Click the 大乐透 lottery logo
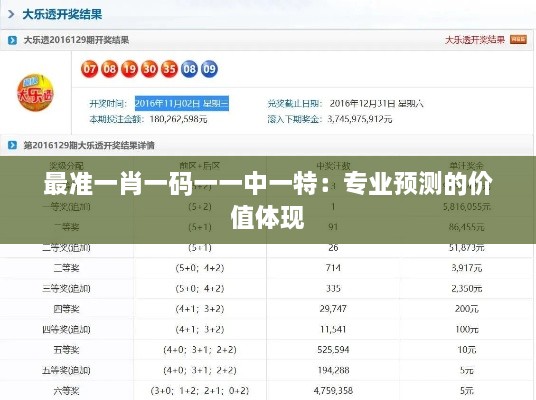Image resolution: width=536 pixels, height=400 pixels. coord(35,92)
